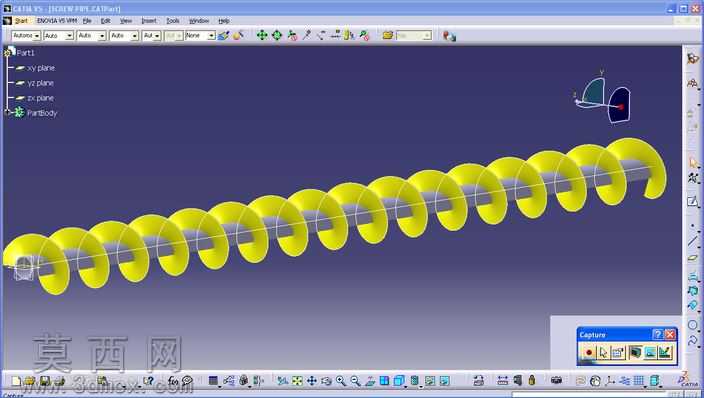Click the Save diskette icon in bottom toolbar
The image size is (704, 398).
pyautogui.click(x=44, y=381)
